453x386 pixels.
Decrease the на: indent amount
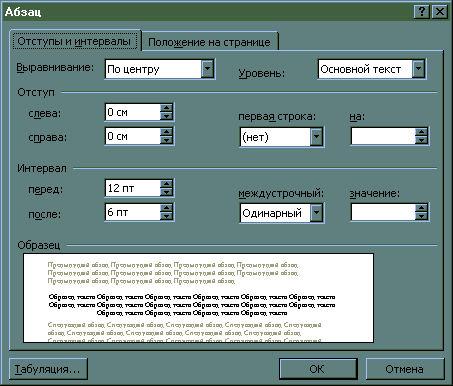pyautogui.click(x=421, y=140)
